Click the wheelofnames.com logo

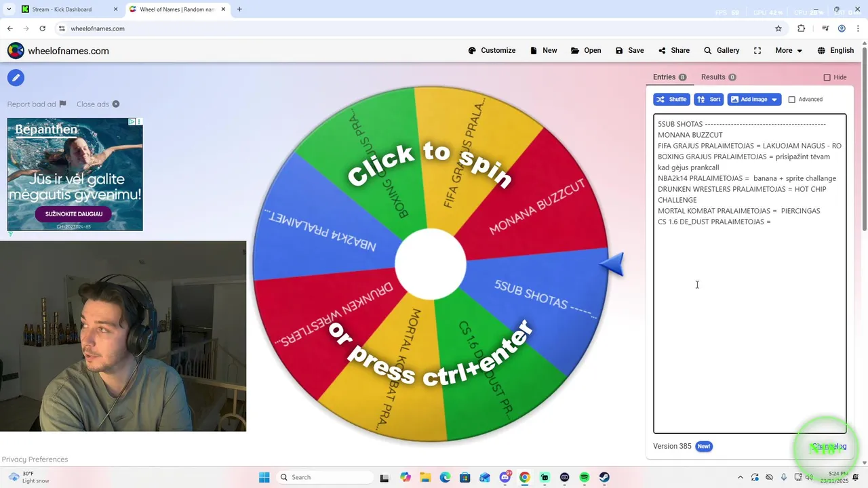point(58,51)
